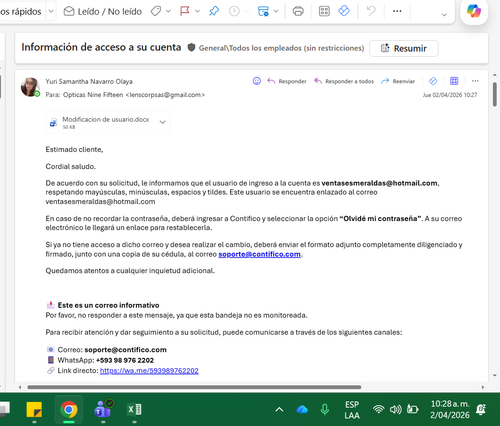Flag this message with red flag
This screenshot has height=426, width=500.
click(185, 12)
